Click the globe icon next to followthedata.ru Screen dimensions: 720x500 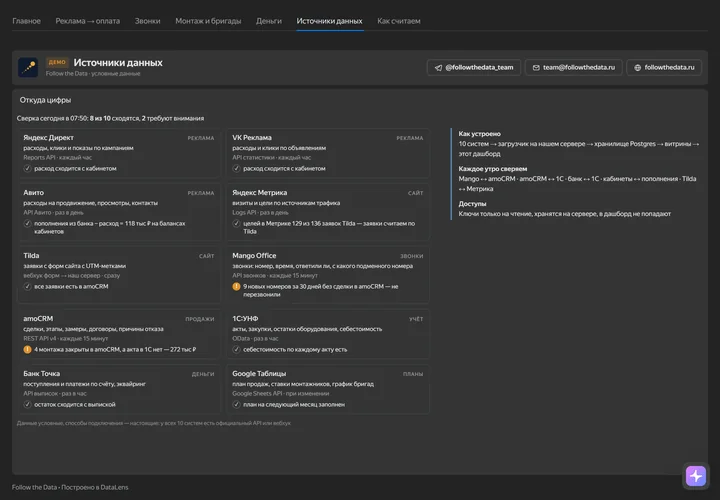[x=637, y=67]
